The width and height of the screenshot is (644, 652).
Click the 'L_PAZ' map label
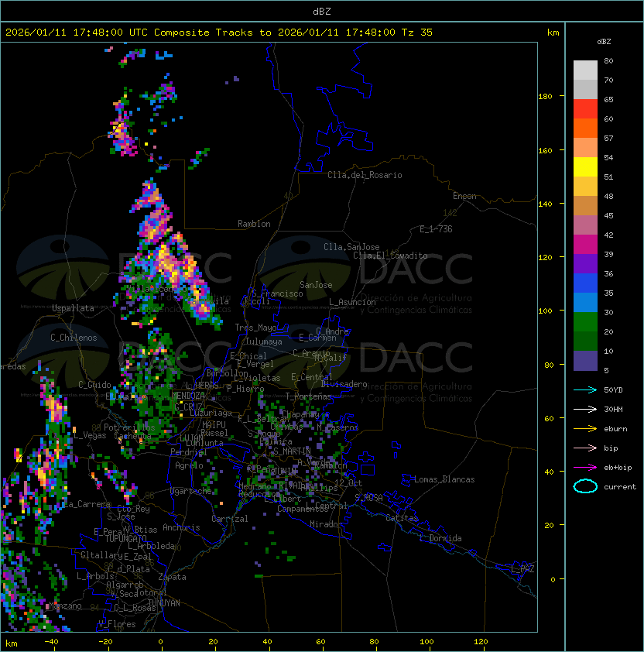(522, 569)
